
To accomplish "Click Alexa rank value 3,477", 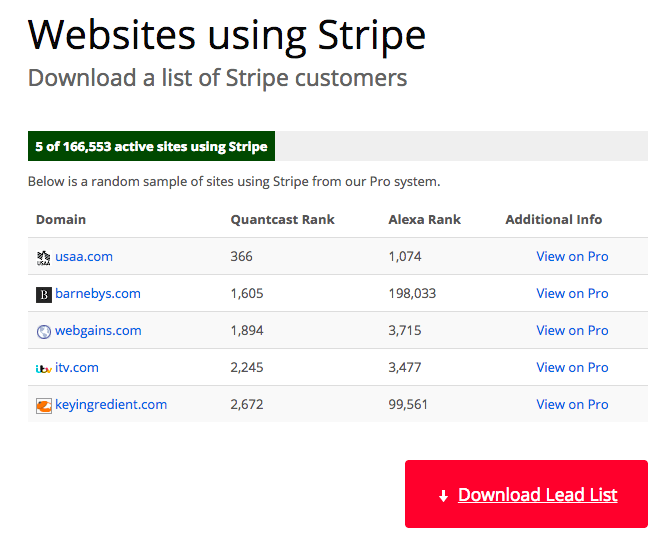I will tap(404, 367).
